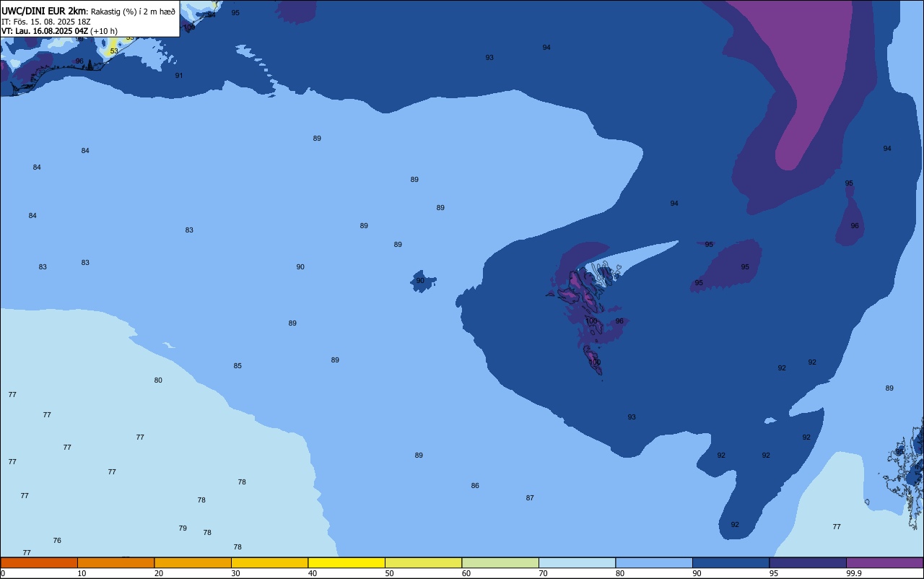Click the 'IT: Fös. 15. 08. 2025 18Z' line
The height and width of the screenshot is (579, 924).
[x=45, y=22]
